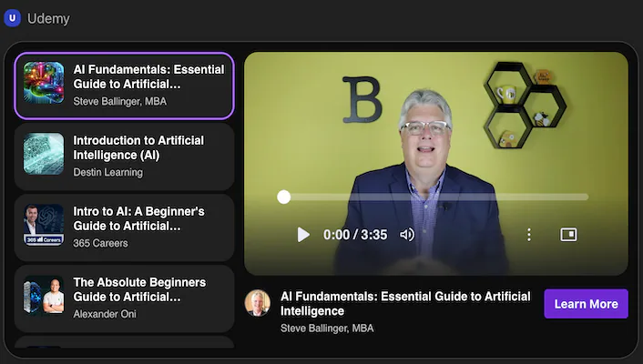Mute the video volume

coord(407,235)
